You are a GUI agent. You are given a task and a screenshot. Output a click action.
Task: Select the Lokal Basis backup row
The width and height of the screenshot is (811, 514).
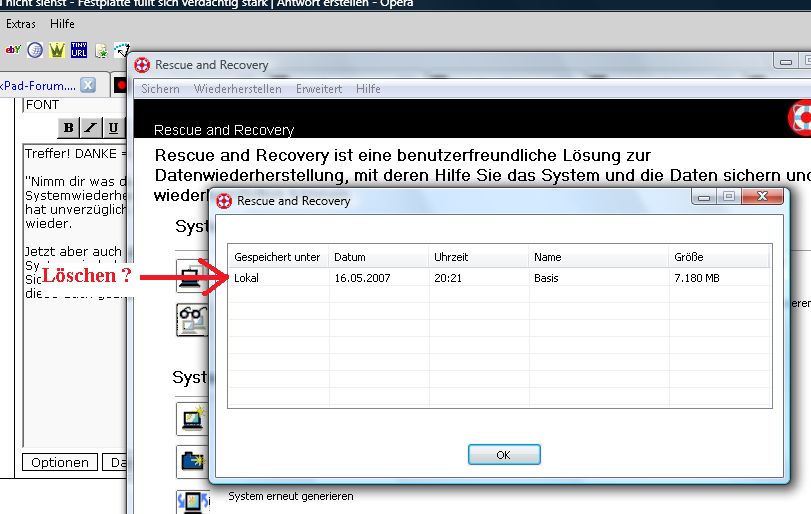coord(500,278)
